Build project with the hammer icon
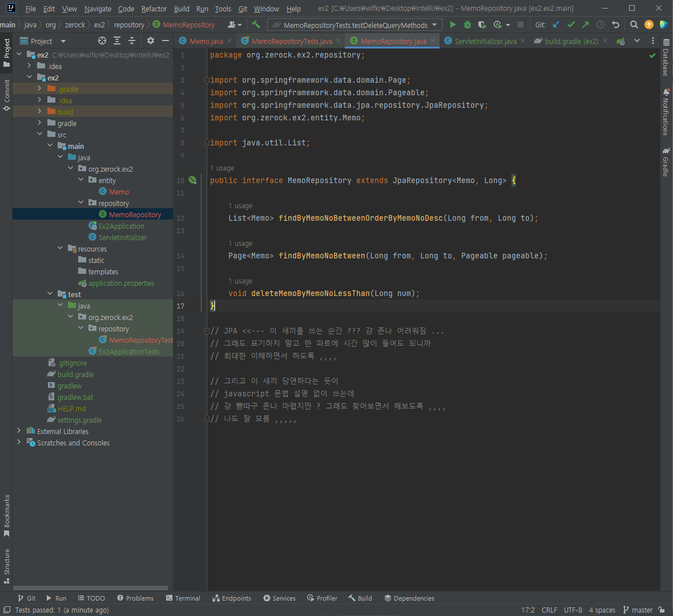 pos(256,25)
